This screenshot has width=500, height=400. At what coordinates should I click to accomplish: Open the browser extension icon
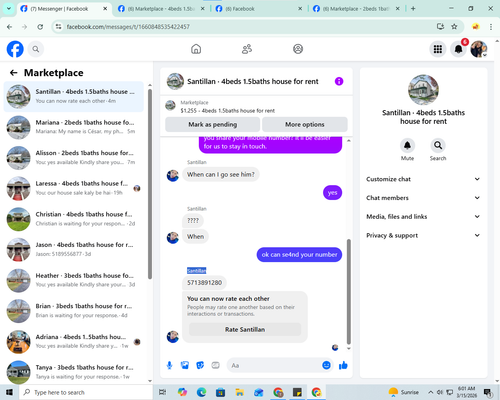476,27
